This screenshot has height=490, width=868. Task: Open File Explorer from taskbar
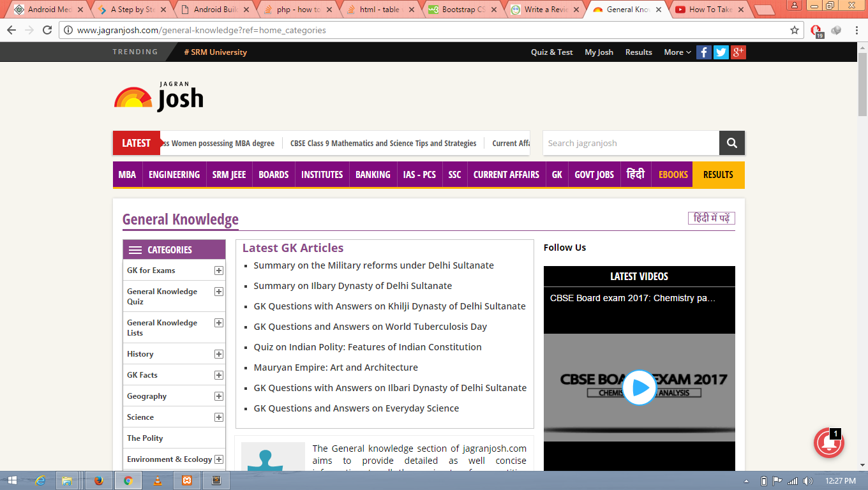[x=67, y=480]
